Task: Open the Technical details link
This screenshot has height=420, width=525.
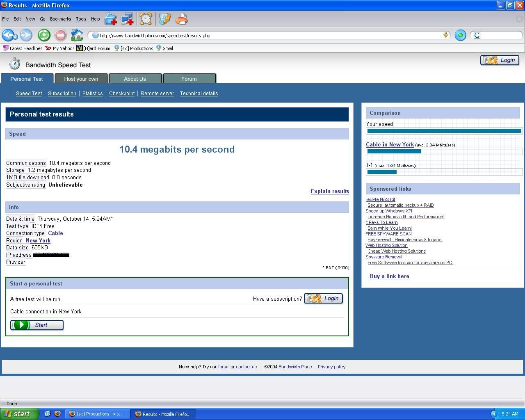Action: click(x=199, y=94)
